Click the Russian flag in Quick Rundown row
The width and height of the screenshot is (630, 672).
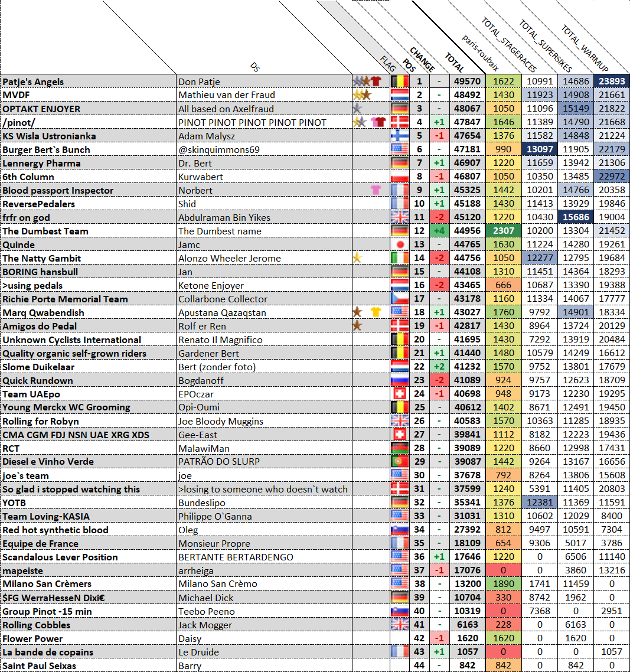[399, 380]
